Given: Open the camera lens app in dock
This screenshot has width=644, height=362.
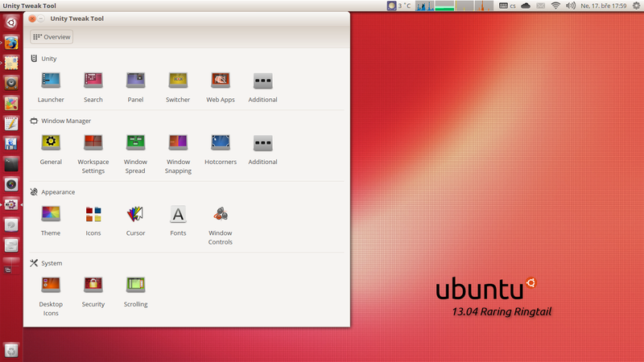Looking at the screenshot, I should (x=11, y=184).
